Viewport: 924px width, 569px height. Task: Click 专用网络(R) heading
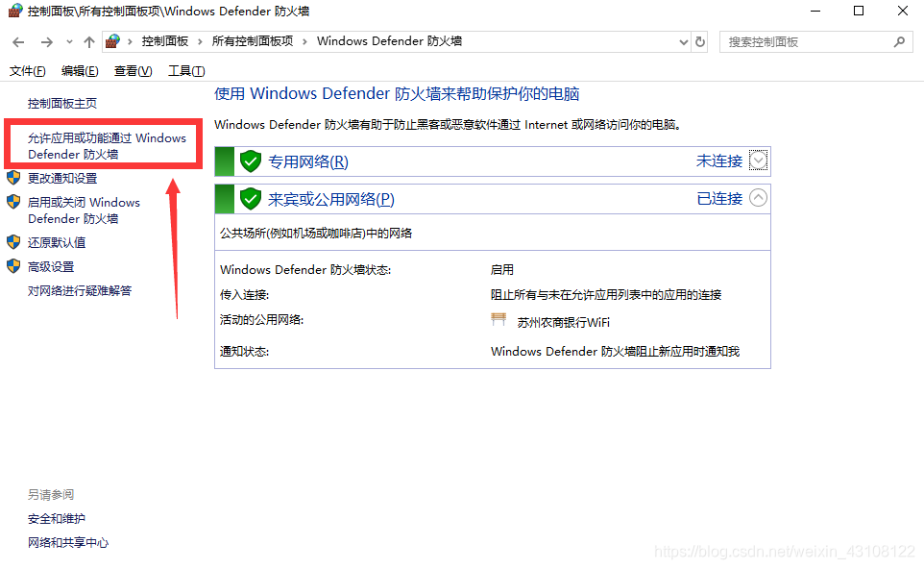(x=308, y=161)
